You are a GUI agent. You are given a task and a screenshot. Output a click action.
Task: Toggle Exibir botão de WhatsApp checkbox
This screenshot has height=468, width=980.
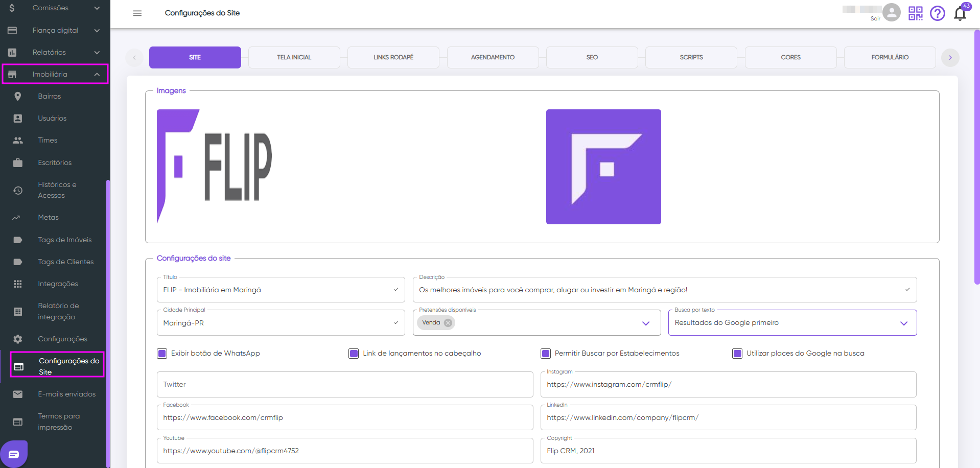162,354
